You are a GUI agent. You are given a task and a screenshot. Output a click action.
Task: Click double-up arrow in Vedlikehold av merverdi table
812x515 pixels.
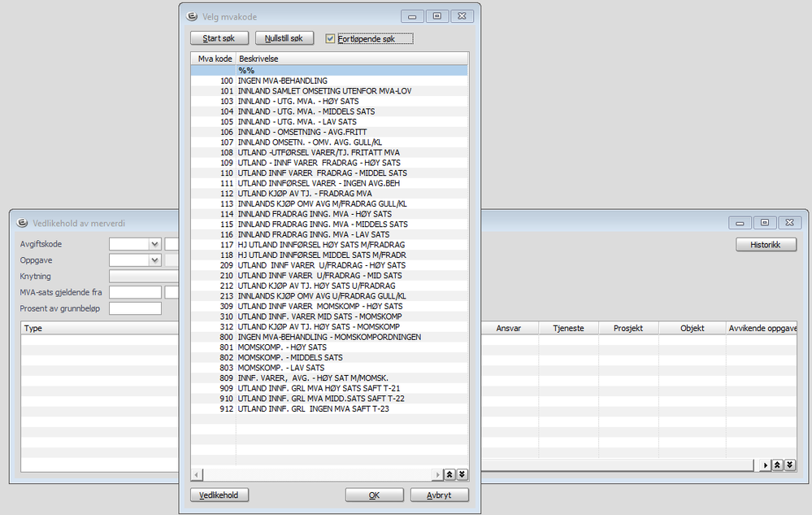(777, 465)
